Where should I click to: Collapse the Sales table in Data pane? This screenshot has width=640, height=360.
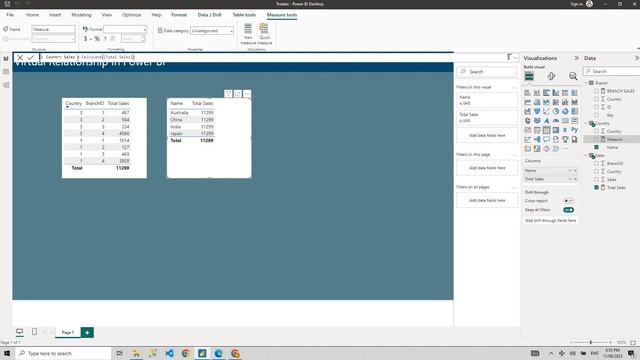coord(587,156)
